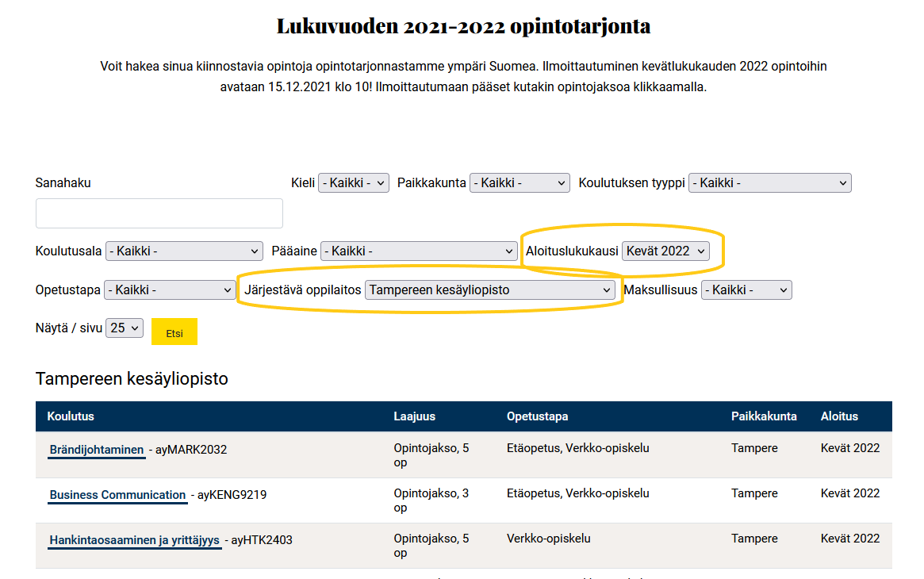The width and height of the screenshot is (924, 579).
Task: Click the Opetustapa table column header
Action: tap(537, 416)
